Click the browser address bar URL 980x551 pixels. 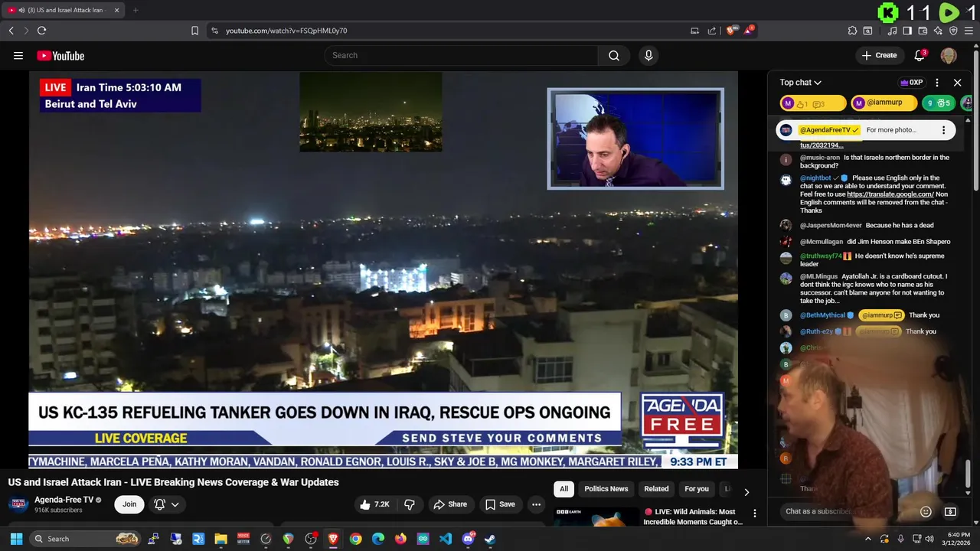point(286,31)
